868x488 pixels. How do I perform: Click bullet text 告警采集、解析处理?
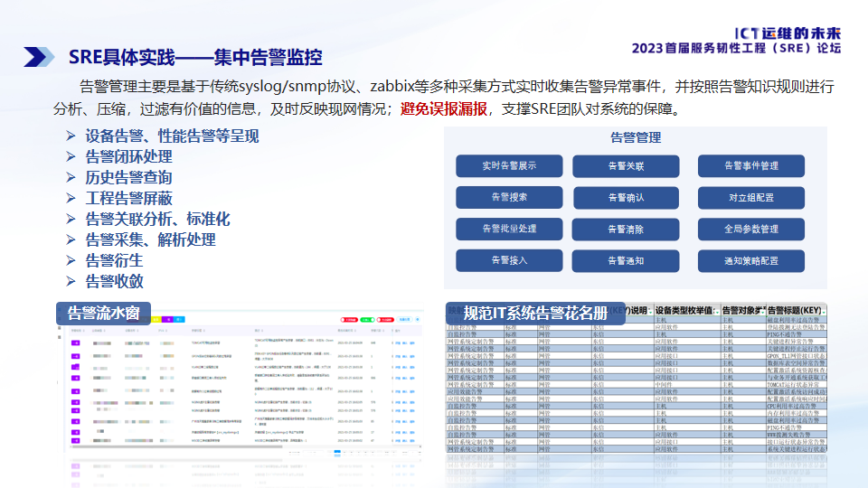[x=151, y=239]
